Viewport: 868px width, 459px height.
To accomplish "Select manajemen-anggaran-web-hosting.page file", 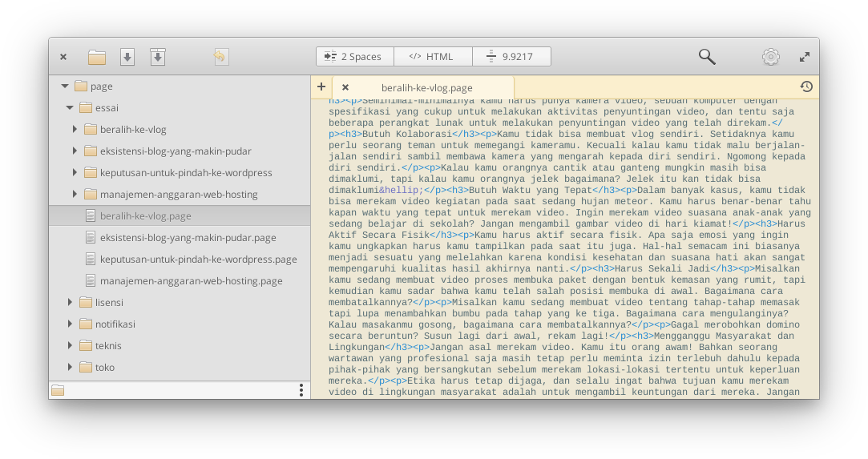I will coord(191,281).
